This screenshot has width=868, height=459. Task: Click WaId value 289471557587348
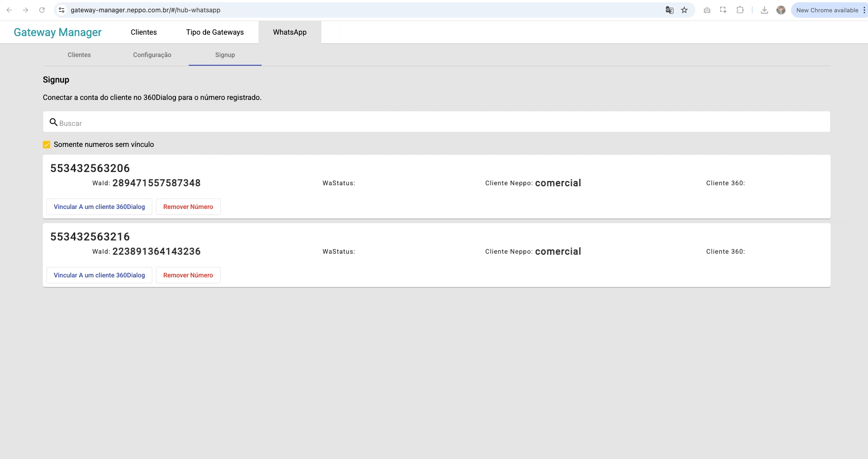tap(156, 183)
